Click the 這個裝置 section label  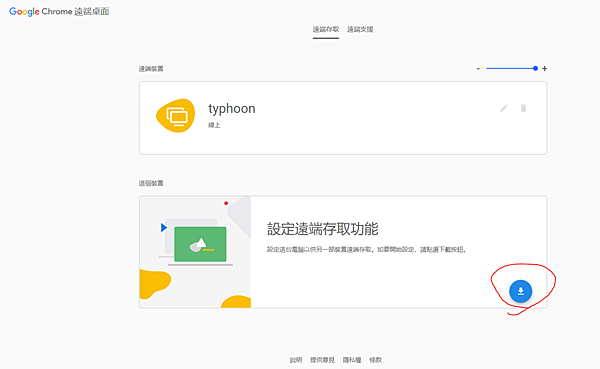pyautogui.click(x=151, y=183)
